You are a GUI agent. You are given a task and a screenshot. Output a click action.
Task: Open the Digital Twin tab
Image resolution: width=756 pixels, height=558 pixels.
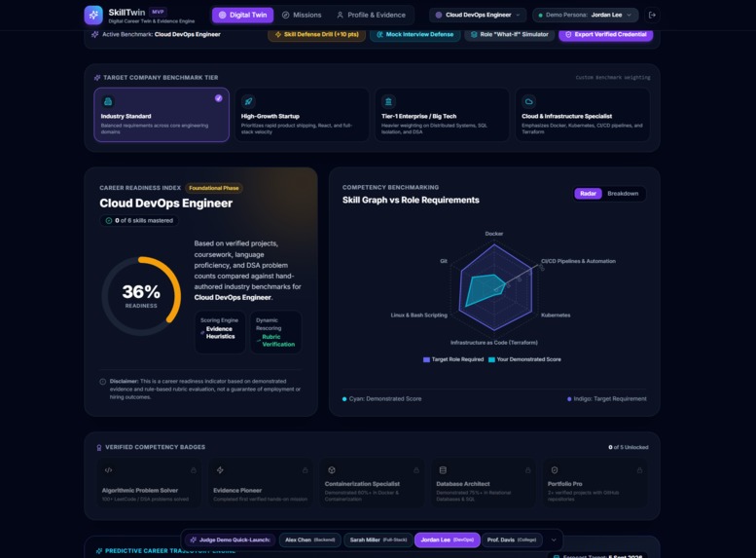click(x=242, y=15)
